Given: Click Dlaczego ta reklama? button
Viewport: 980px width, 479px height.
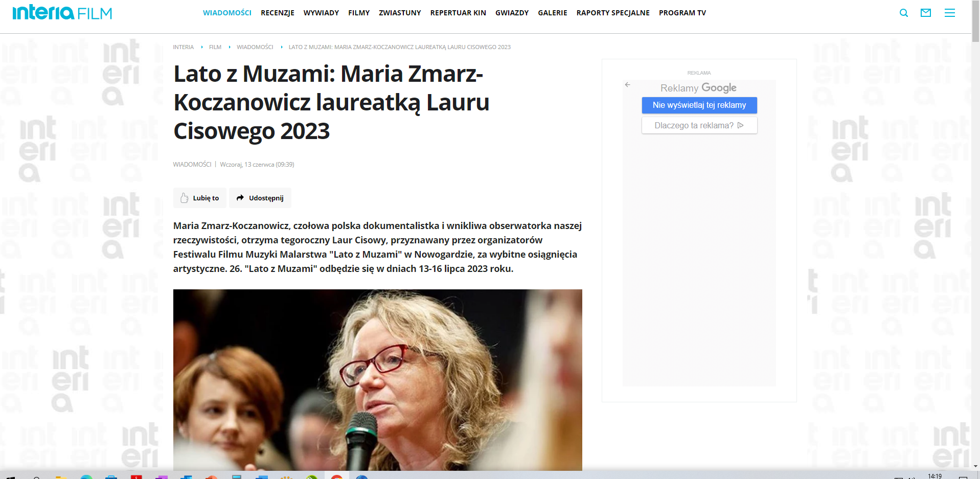Looking at the screenshot, I should pos(699,125).
